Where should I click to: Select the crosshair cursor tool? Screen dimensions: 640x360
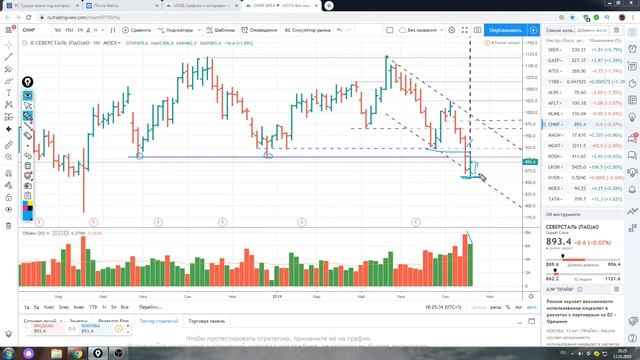tap(9, 44)
